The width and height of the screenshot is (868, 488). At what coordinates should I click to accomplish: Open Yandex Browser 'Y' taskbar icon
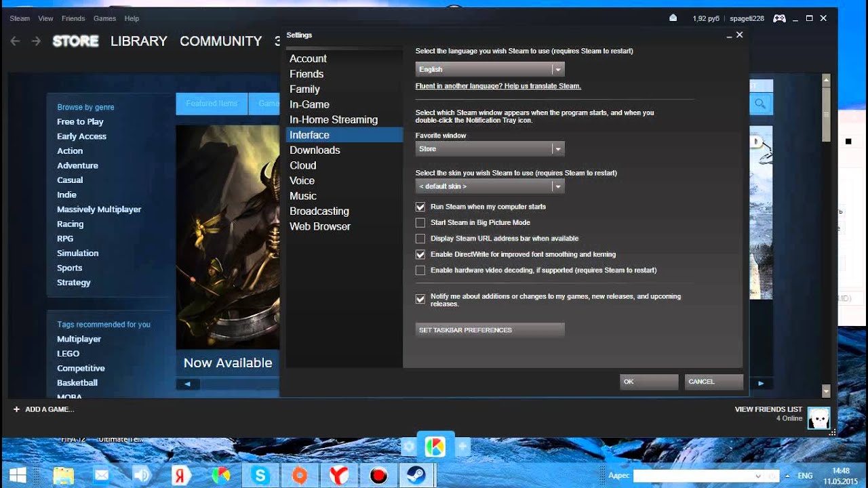click(338, 475)
